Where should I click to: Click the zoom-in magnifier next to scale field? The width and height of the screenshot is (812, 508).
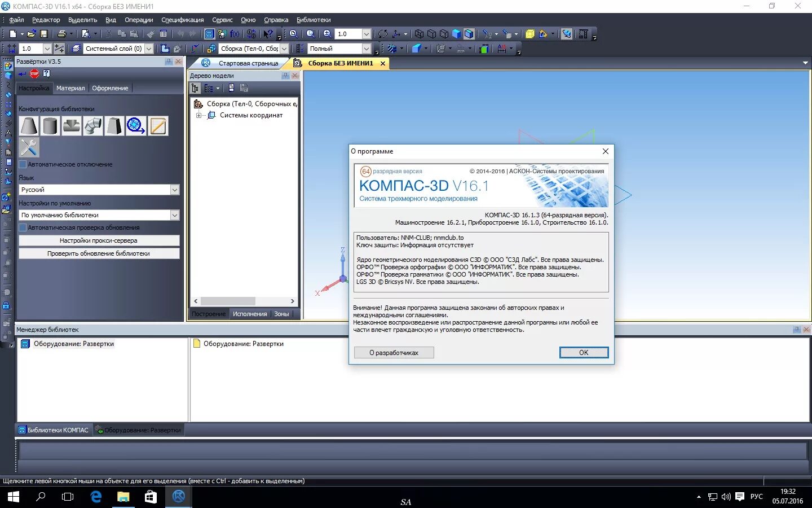pyautogui.click(x=327, y=34)
